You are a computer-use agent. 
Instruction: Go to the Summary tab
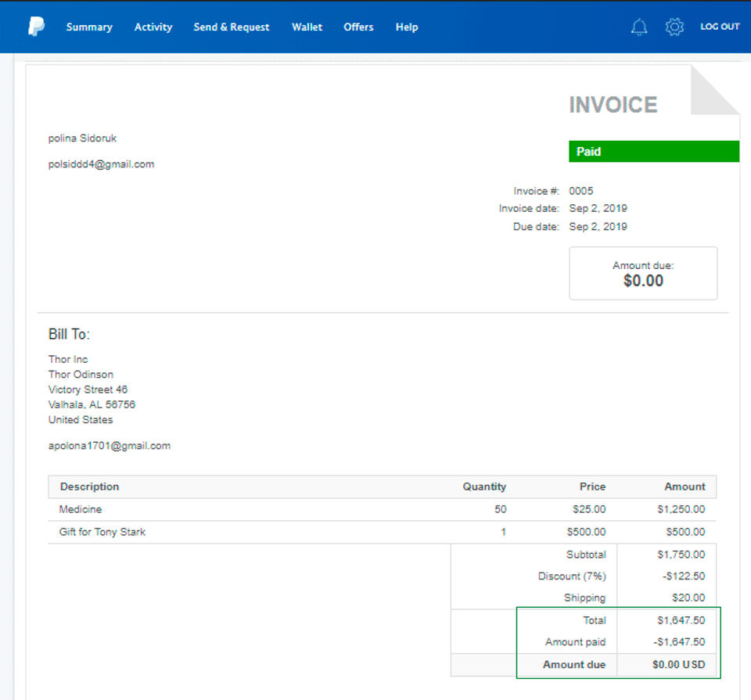[x=89, y=27]
